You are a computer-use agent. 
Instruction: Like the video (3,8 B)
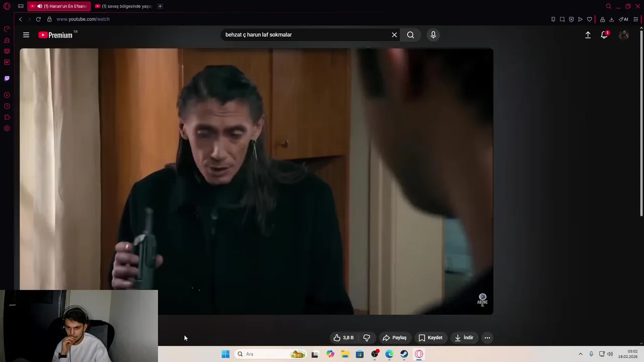tap(344, 338)
